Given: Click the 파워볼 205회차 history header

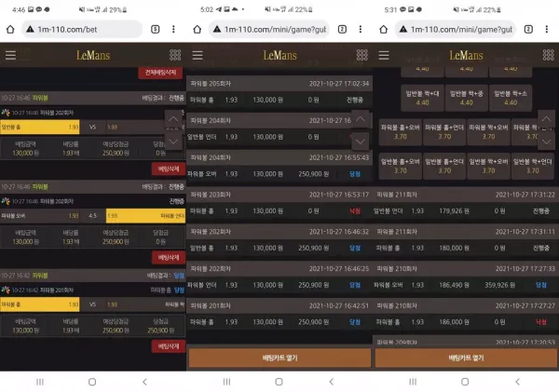Looking at the screenshot, I should click(279, 84).
